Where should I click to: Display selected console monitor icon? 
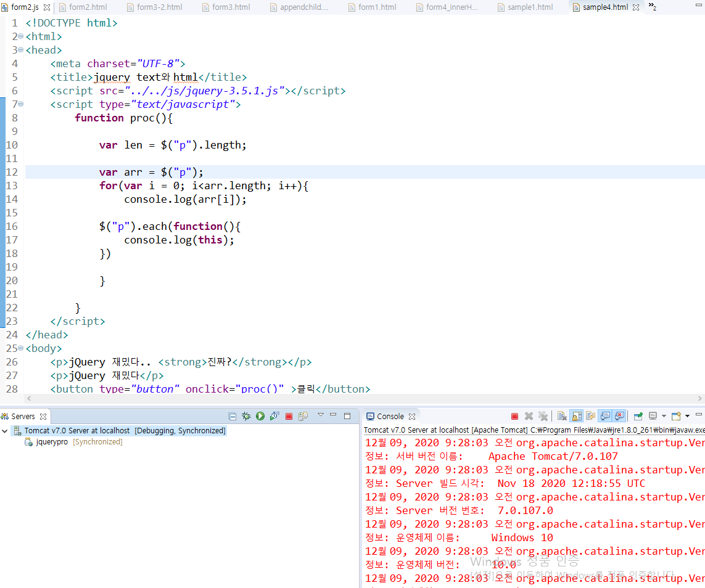pyautogui.click(x=653, y=417)
